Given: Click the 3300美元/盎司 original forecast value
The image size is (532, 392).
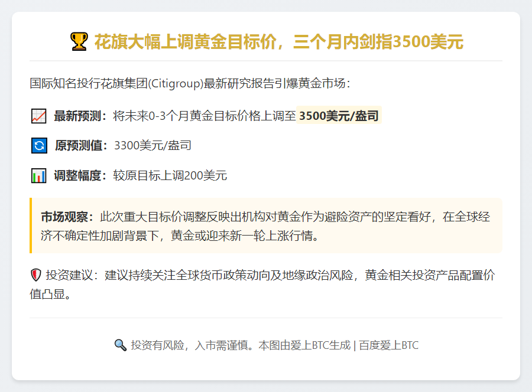Looking at the screenshot, I should (x=153, y=145).
